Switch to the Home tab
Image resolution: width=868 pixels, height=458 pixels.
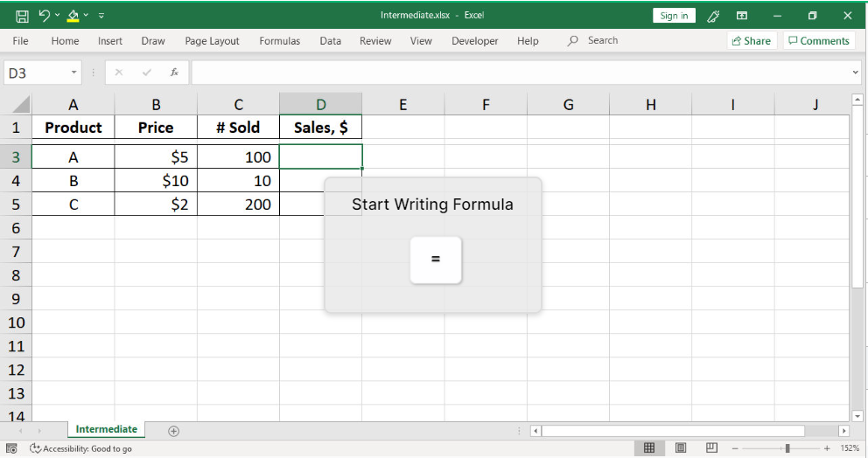click(x=65, y=41)
